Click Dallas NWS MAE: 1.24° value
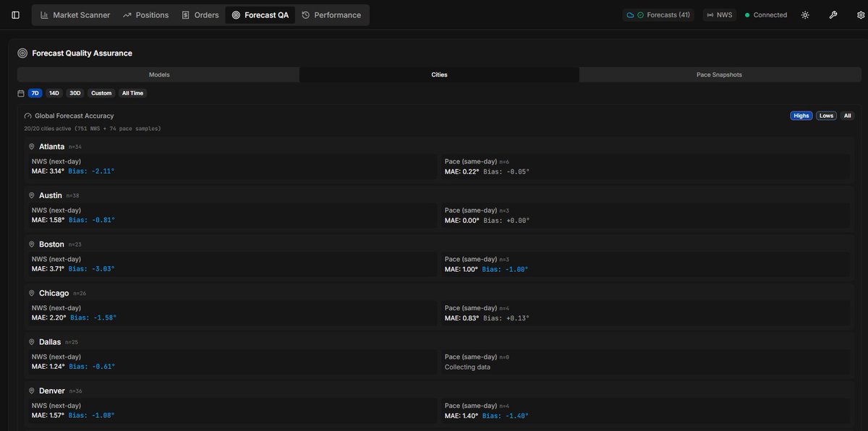 click(48, 367)
